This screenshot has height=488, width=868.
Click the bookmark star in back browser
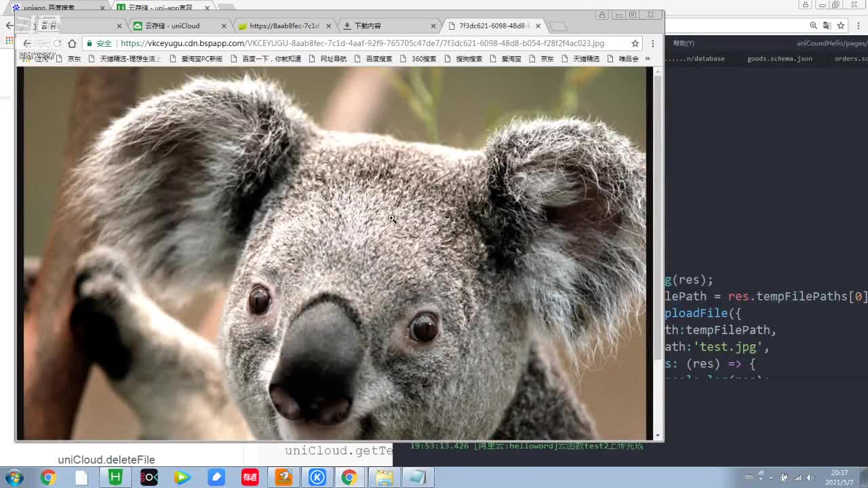[841, 26]
